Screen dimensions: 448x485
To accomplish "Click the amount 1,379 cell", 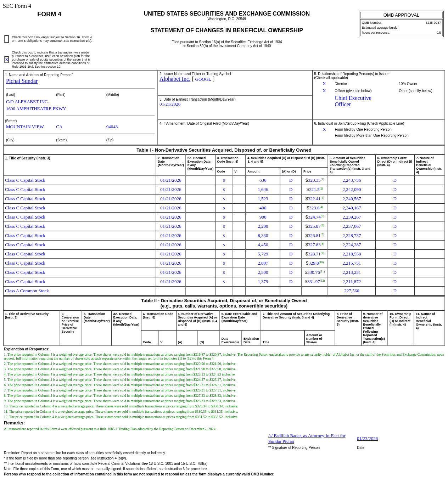I will click(263, 282).
